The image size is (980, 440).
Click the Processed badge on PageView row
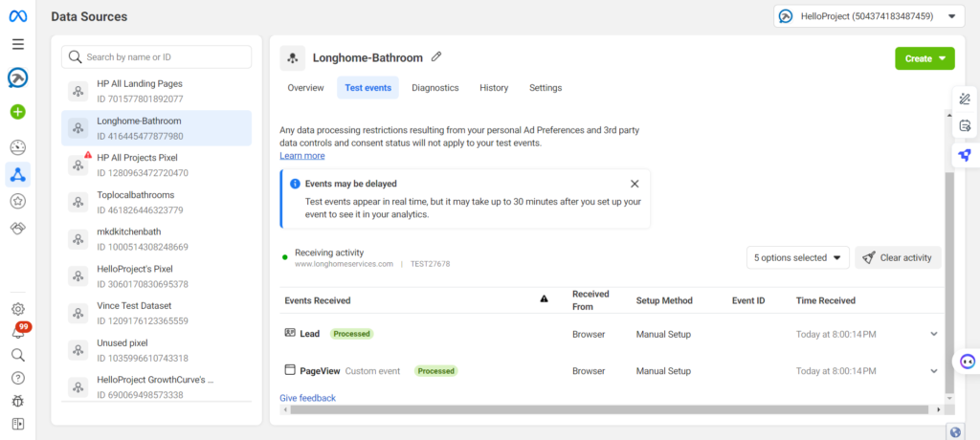436,370
